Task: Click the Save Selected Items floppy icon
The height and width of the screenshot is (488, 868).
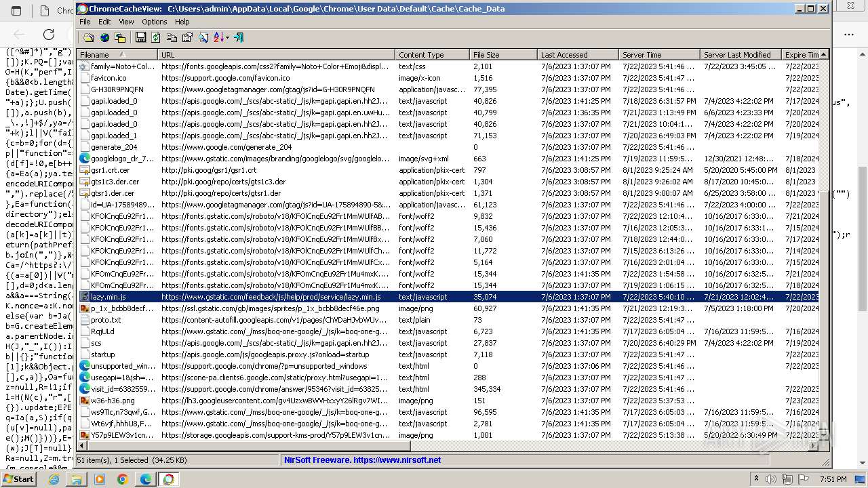Action: (x=140, y=38)
